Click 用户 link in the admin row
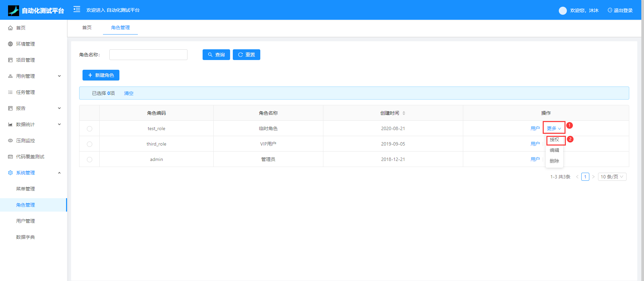 (535, 159)
